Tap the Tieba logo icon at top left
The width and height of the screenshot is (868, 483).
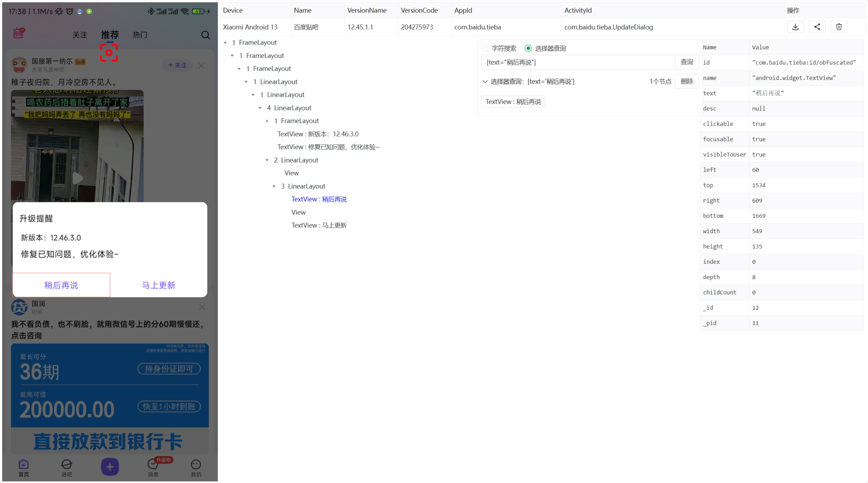(19, 33)
